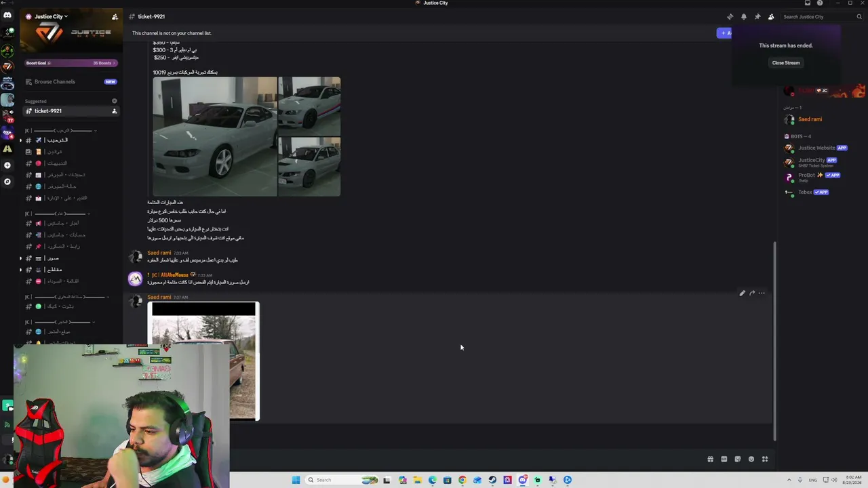868x488 pixels.
Task: Click the ENG language indicator
Action: coord(813,480)
